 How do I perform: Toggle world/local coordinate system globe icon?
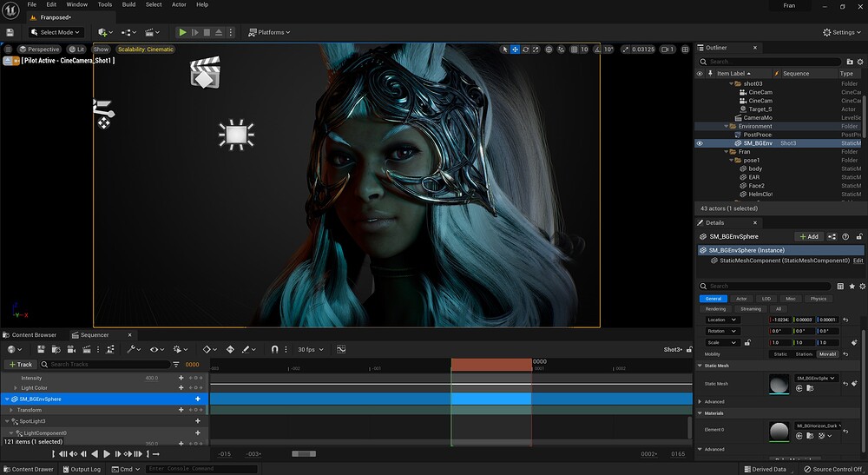[549, 49]
